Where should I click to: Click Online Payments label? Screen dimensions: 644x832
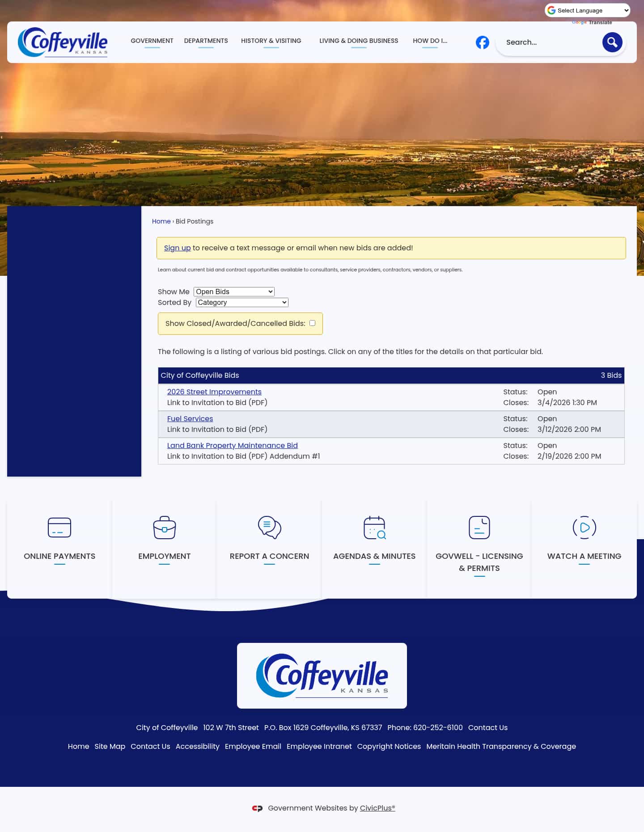(x=59, y=556)
